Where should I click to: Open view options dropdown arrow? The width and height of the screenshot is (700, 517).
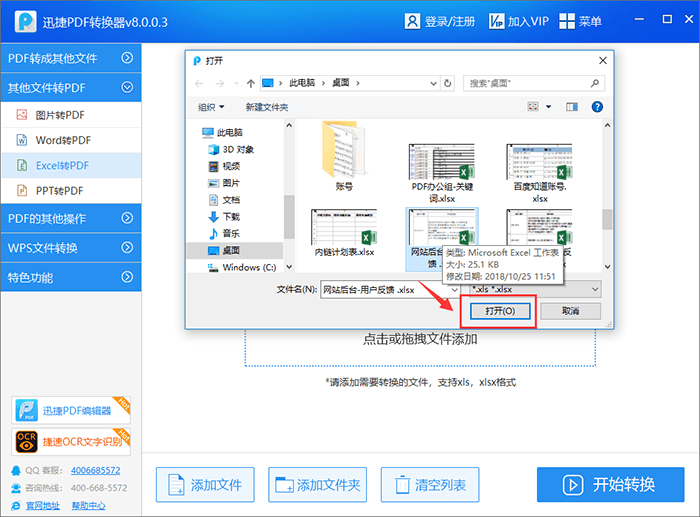[x=549, y=107]
